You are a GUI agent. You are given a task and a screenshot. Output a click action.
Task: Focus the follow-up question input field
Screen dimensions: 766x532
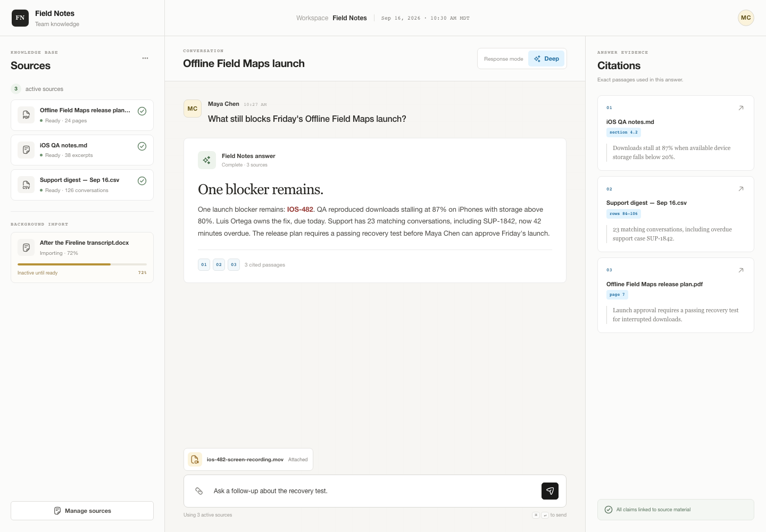(374, 491)
